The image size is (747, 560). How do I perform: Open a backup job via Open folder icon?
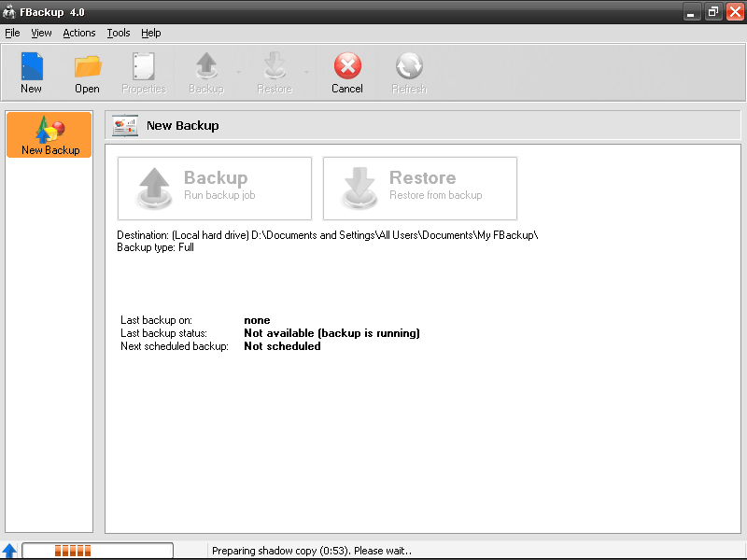click(87, 73)
